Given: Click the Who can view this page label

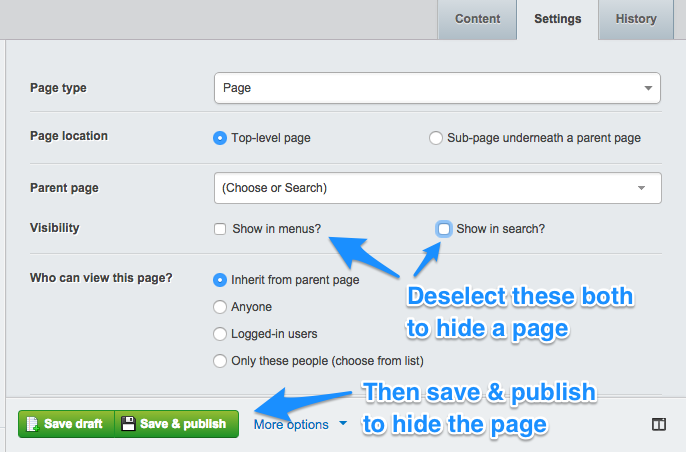Looking at the screenshot, I should click(101, 278).
